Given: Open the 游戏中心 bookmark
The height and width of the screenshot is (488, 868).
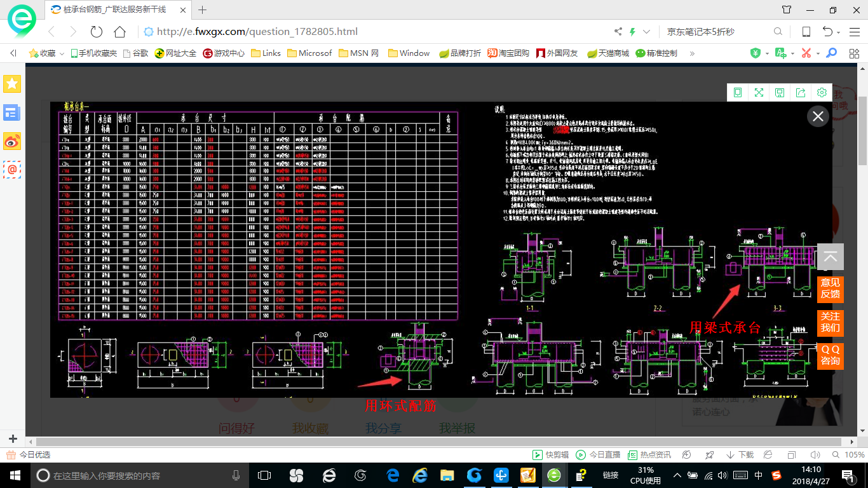Looking at the screenshot, I should tap(224, 53).
